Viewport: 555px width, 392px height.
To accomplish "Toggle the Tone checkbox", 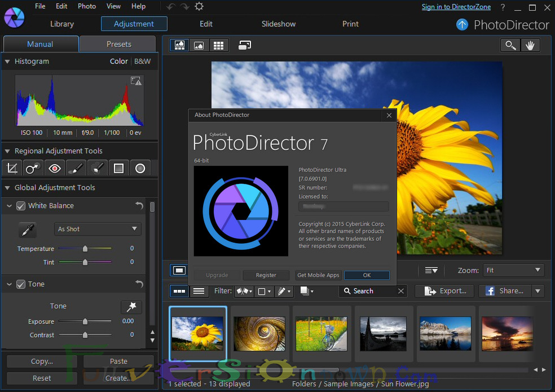I will tap(21, 284).
